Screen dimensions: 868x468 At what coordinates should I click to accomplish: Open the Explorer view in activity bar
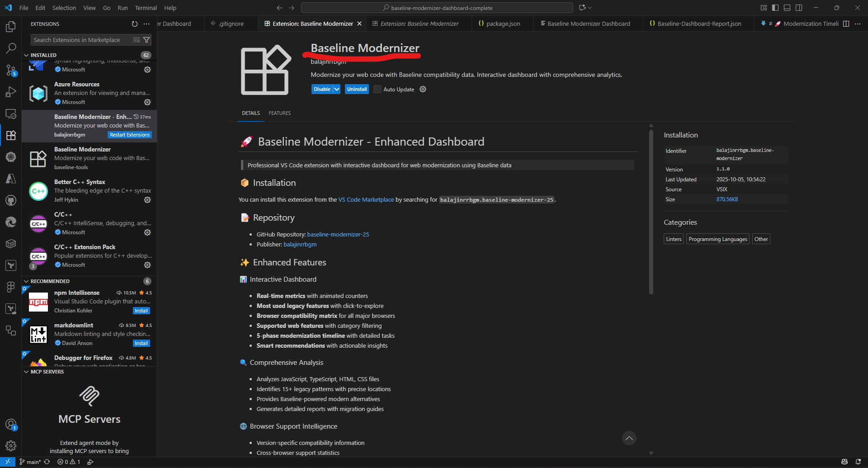[x=11, y=27]
